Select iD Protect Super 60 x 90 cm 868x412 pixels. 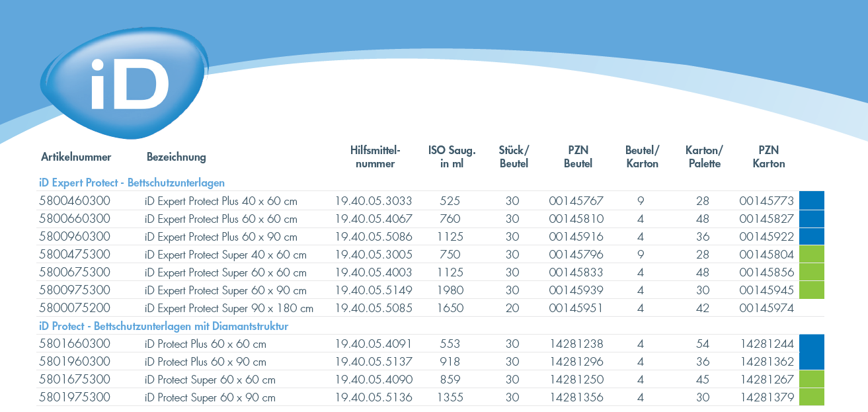pyautogui.click(x=210, y=397)
